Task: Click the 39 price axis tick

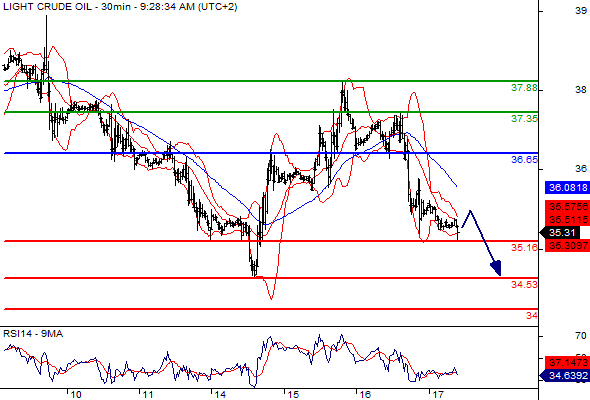Action: click(581, 11)
